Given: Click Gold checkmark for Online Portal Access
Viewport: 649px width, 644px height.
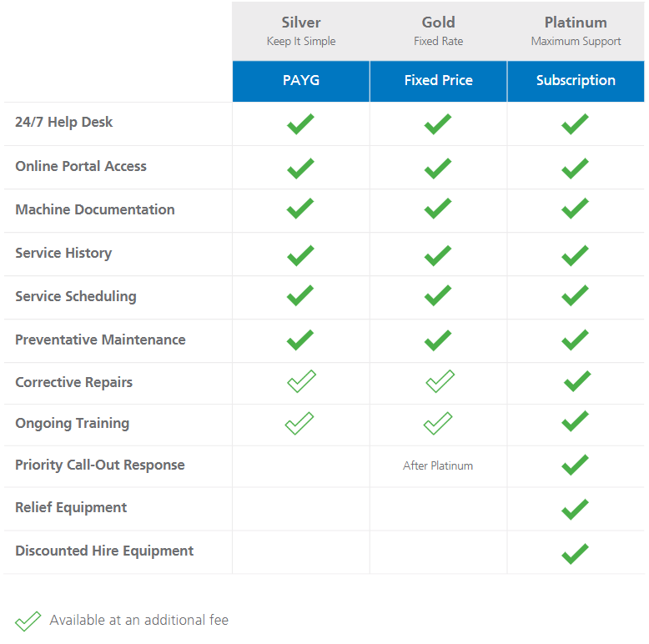Looking at the screenshot, I should coord(438,169).
